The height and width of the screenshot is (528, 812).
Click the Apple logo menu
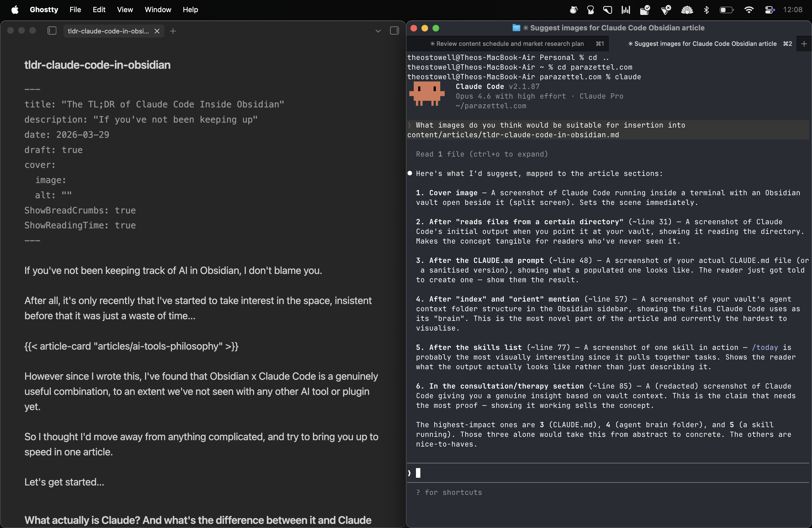[15, 10]
